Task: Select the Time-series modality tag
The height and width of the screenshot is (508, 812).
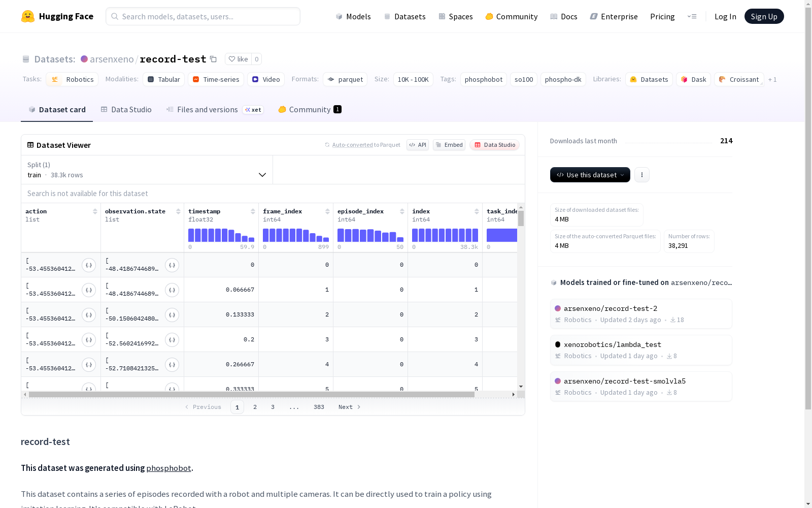Action: click(x=216, y=79)
